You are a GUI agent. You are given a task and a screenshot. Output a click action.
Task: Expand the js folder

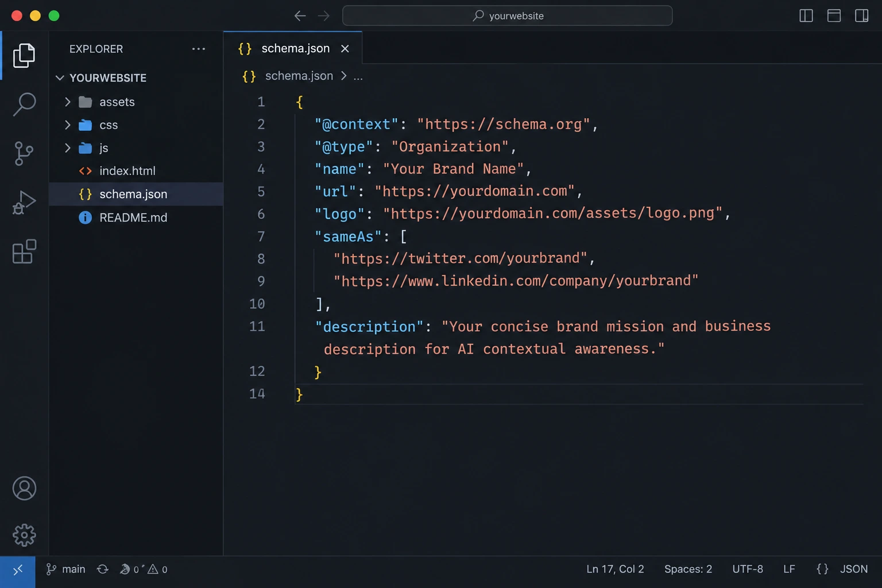pyautogui.click(x=68, y=148)
